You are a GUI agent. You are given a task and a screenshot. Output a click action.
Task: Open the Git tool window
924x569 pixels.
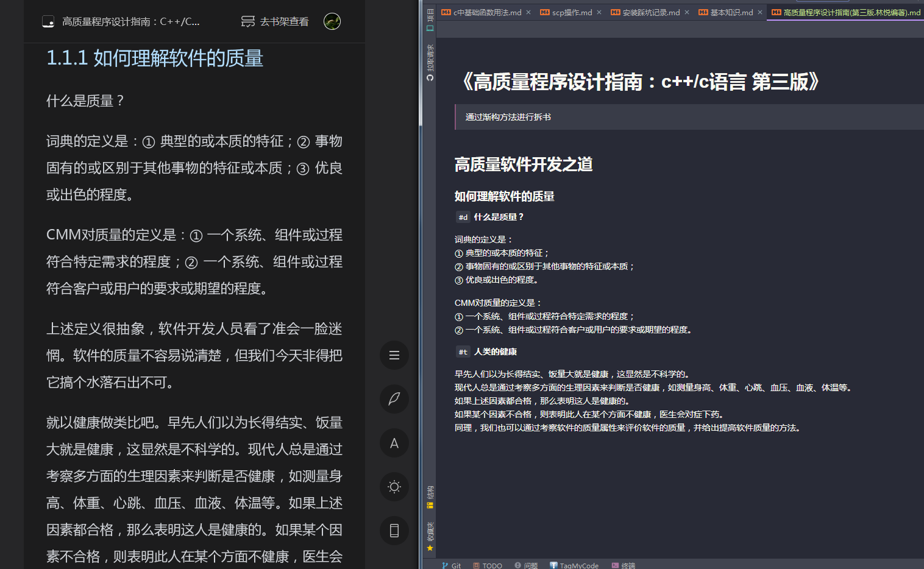pyautogui.click(x=452, y=565)
